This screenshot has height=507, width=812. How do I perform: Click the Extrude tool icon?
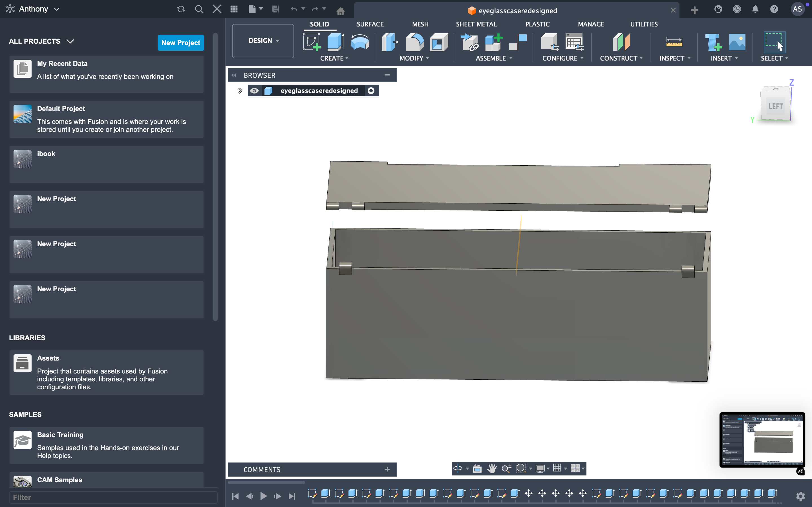click(x=335, y=42)
